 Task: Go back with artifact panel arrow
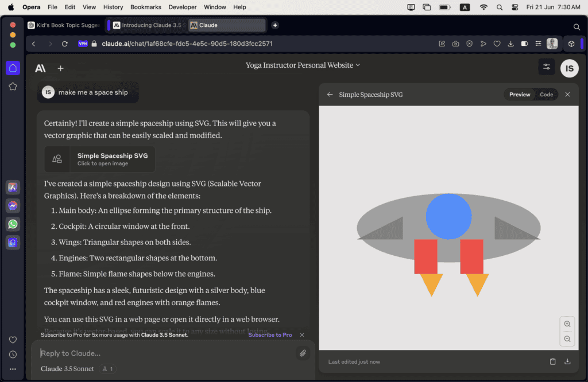click(x=330, y=95)
